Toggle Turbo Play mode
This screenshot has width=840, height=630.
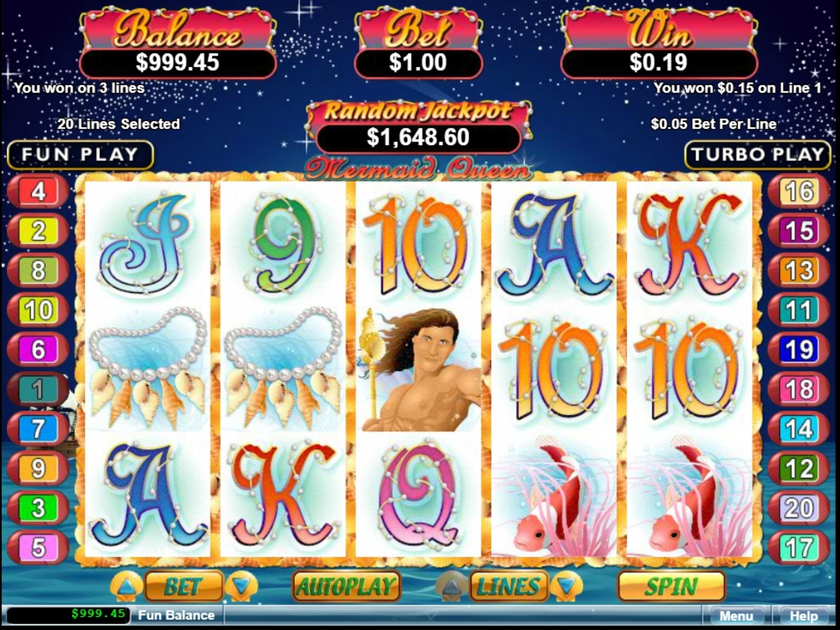pyautogui.click(x=758, y=155)
